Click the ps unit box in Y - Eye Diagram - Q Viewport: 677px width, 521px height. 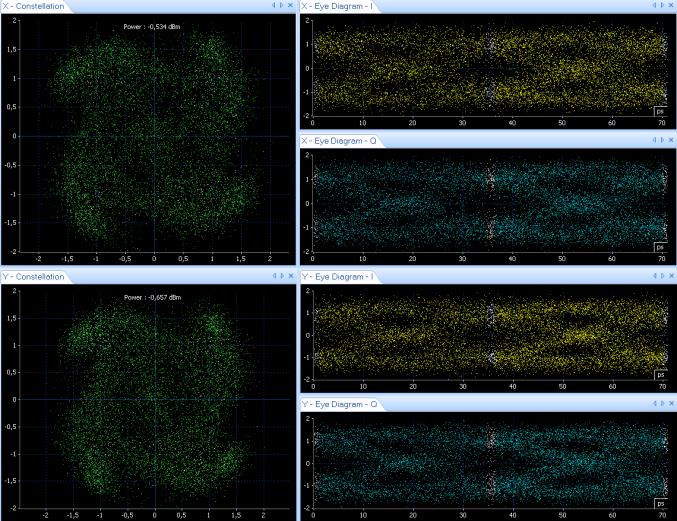tap(660, 503)
